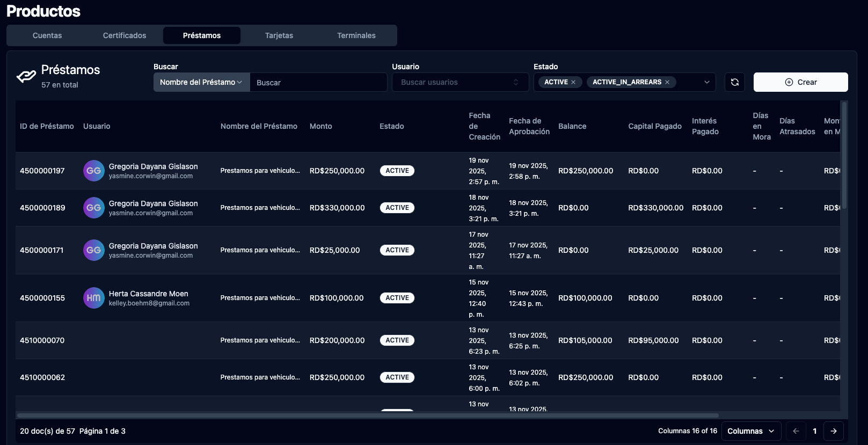Click the vertical table scrollbar
Screen dimensions: 868x445
coord(844,156)
